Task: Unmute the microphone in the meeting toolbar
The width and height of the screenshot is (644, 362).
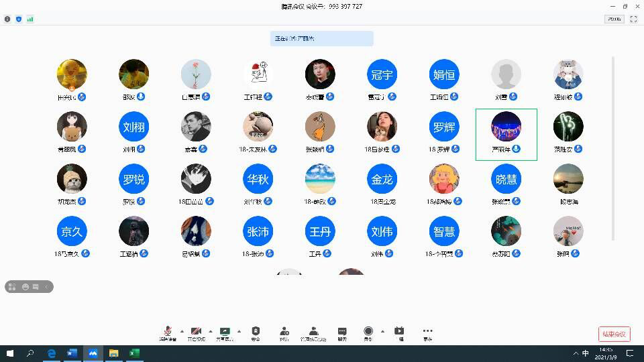Action: click(x=167, y=331)
